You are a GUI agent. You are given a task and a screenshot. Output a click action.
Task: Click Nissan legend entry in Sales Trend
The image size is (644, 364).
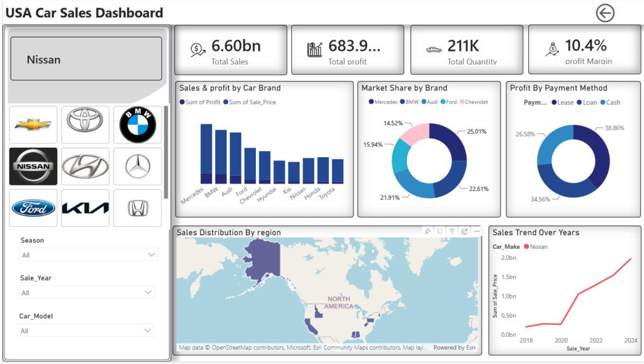tap(536, 246)
